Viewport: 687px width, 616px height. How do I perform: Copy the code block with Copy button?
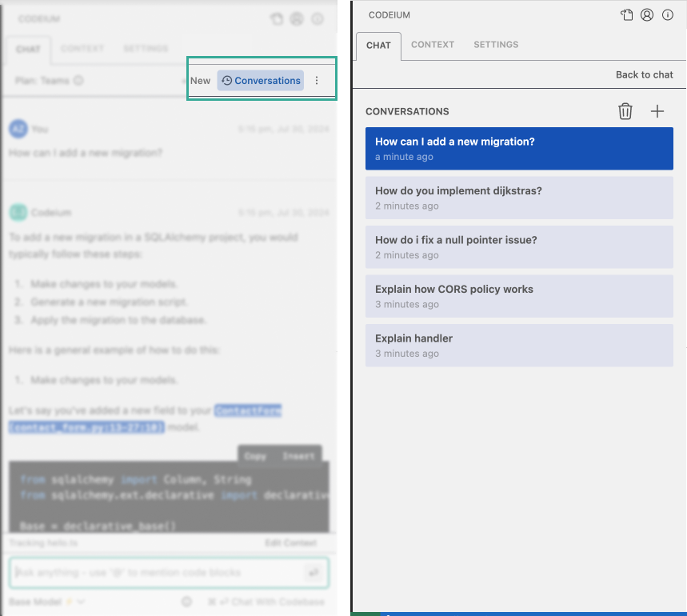pos(255,456)
